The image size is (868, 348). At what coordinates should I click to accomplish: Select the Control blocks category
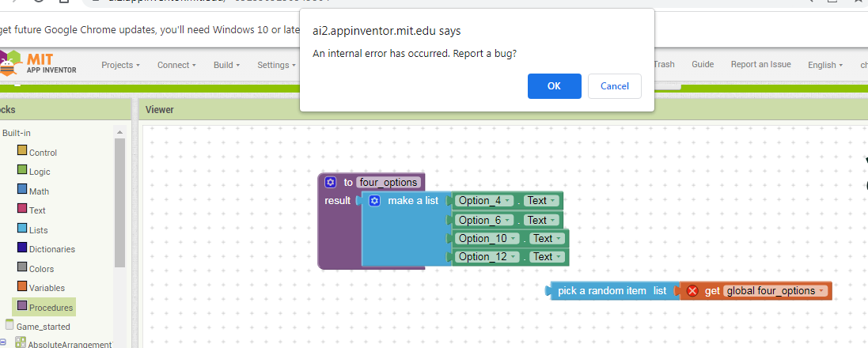tap(42, 153)
